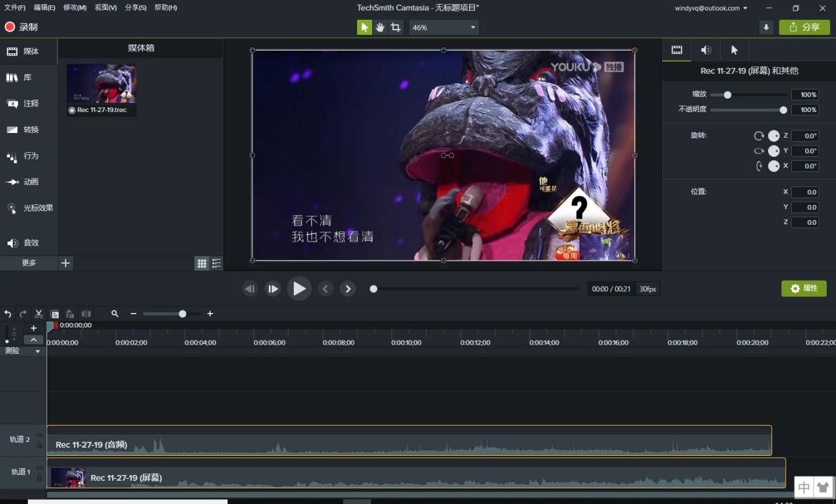Click the split clip icon

(86, 314)
